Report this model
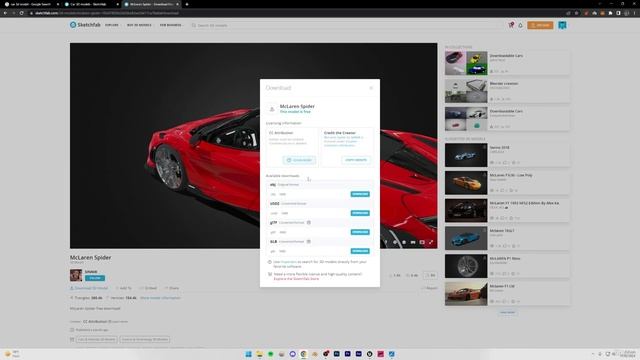 429,288
